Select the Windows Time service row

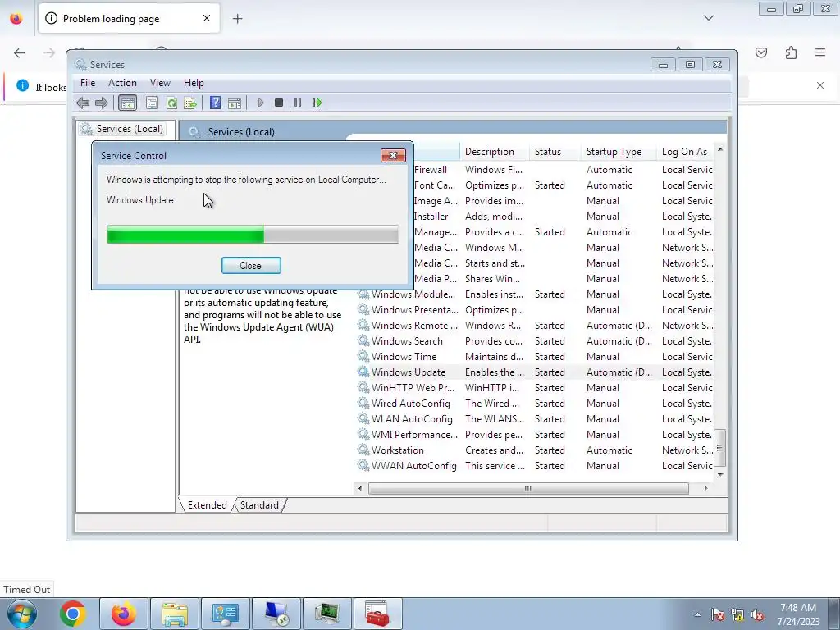(x=535, y=356)
